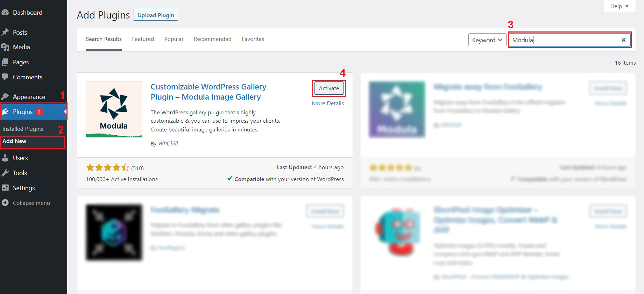Click the Dashboard gauge icon
The image size is (644, 294).
[5, 13]
